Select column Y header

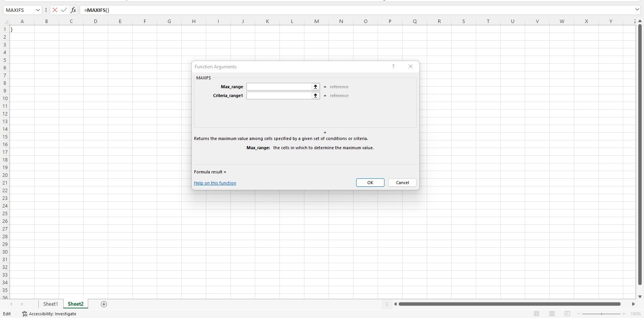tap(611, 21)
